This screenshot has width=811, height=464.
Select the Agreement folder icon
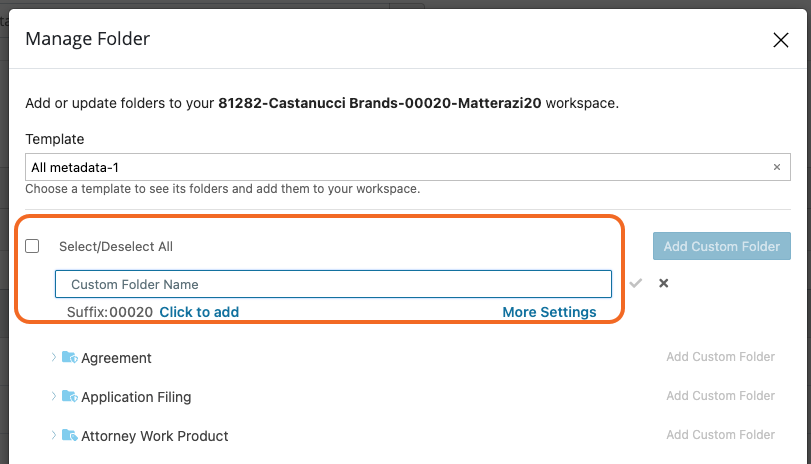click(70, 357)
